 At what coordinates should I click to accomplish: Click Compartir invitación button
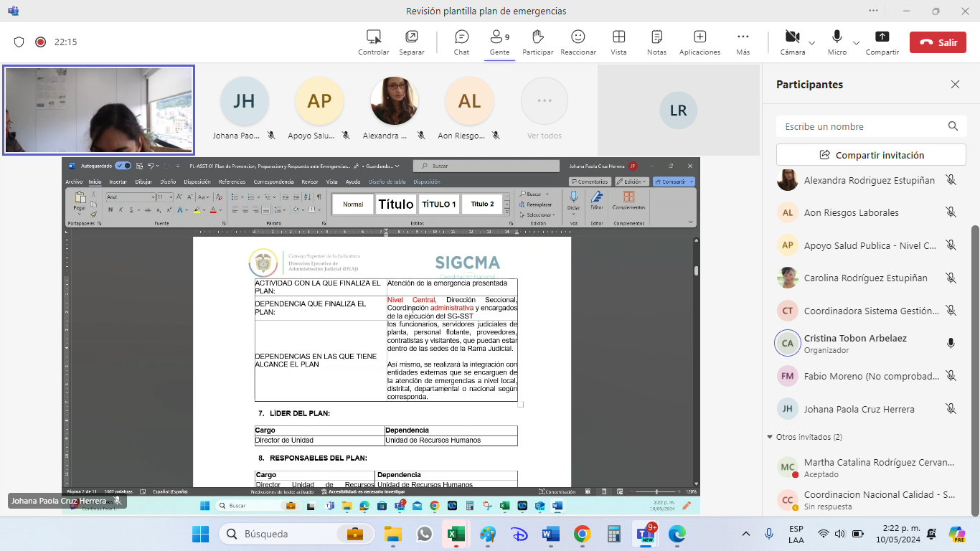click(871, 155)
